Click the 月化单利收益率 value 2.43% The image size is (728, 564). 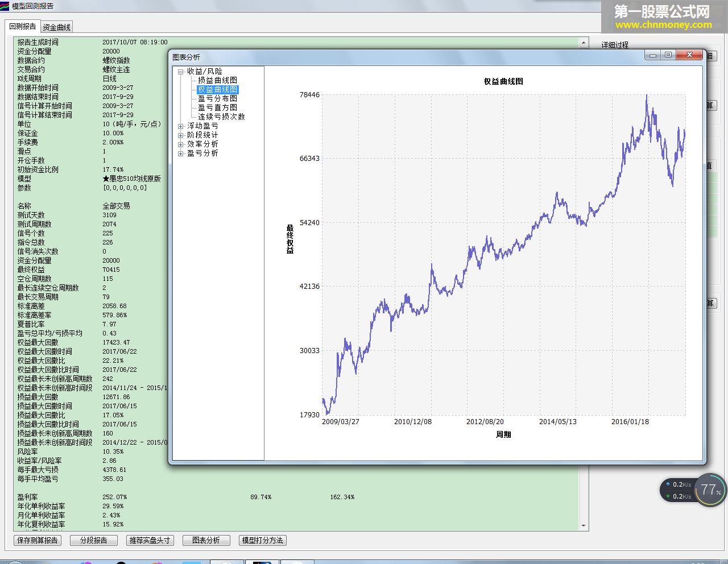coord(111,515)
